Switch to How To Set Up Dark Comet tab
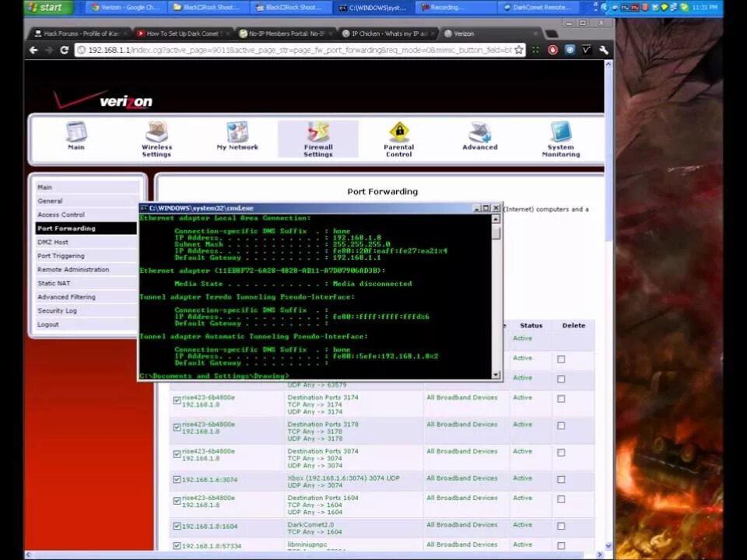The width and height of the screenshot is (747, 560). (182, 33)
